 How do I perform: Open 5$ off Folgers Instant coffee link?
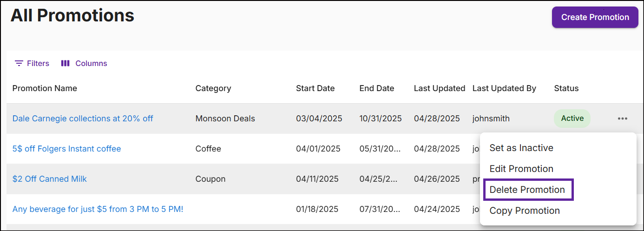[x=66, y=149]
